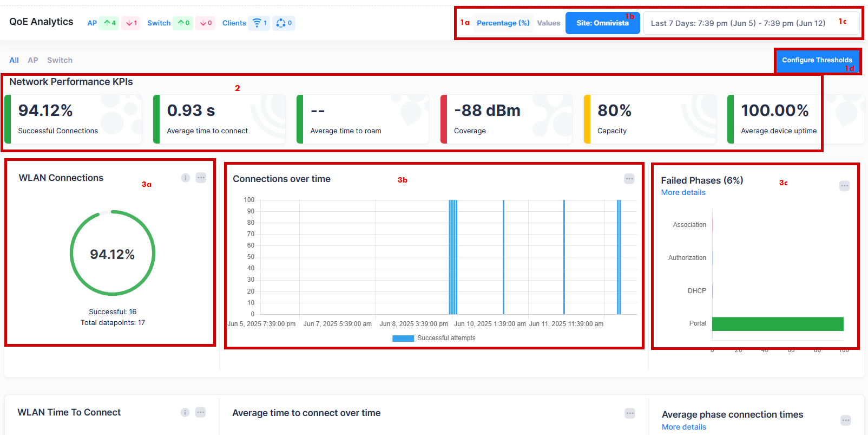This screenshot has height=435, width=868.
Task: Click the Coverage -88 dBm KPI card
Action: coord(505,119)
